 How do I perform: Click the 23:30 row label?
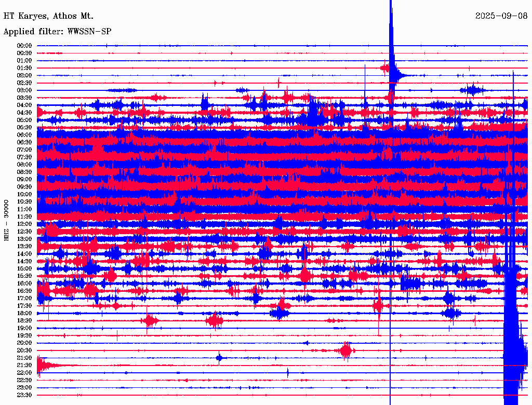[x=24, y=395]
